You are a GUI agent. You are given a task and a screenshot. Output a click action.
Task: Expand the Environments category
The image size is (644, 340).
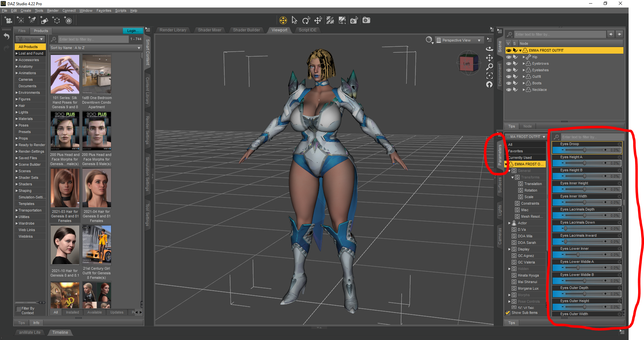(17, 93)
